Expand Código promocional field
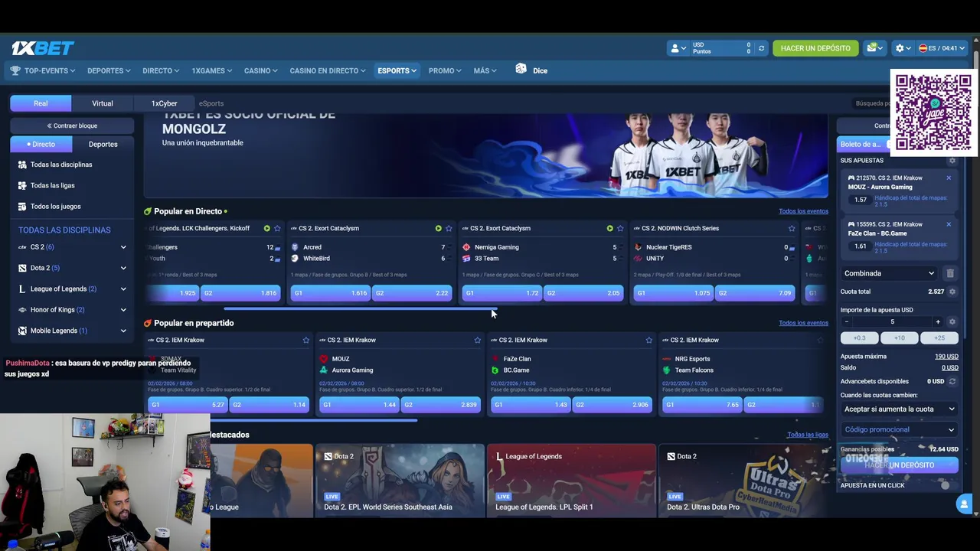The width and height of the screenshot is (980, 551). 899,429
